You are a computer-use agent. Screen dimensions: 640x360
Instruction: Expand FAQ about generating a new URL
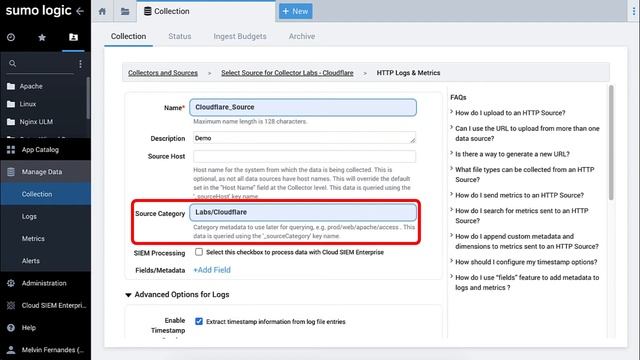[x=512, y=154]
